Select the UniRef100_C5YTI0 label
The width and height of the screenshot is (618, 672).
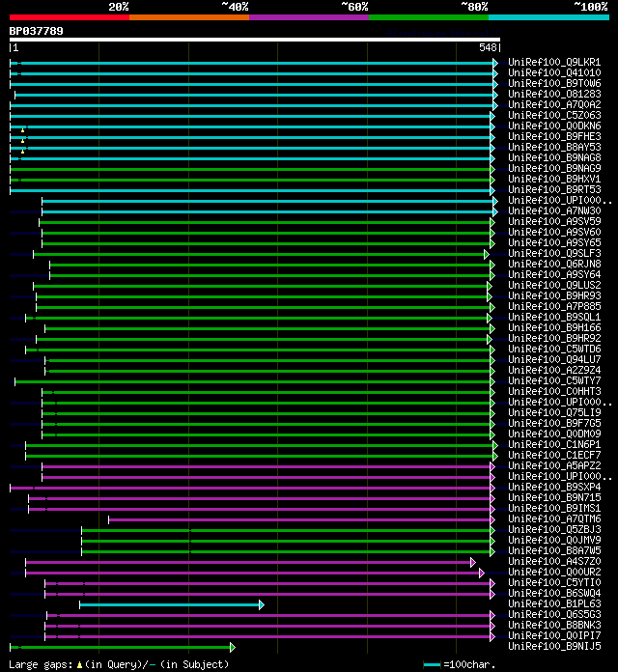[x=554, y=582]
